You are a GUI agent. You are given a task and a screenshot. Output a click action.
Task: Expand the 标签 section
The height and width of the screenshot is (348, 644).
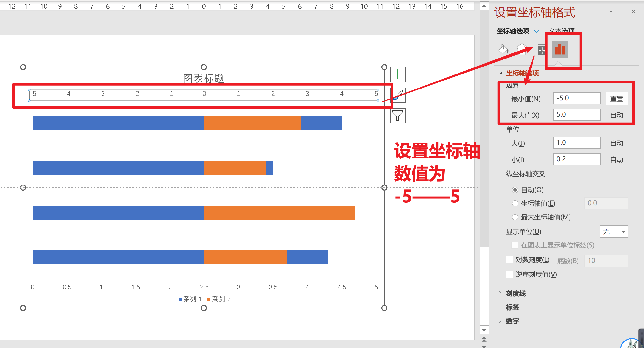[x=512, y=307]
